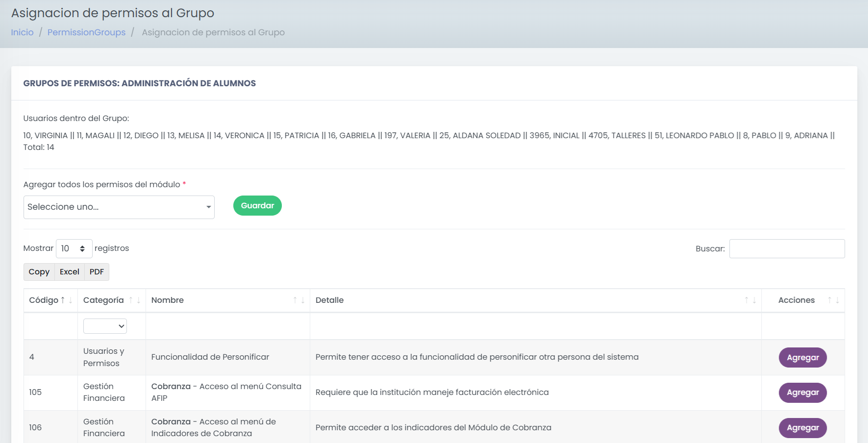Select the code 106 cell
Viewport: 868px width, 443px height.
(x=50, y=428)
